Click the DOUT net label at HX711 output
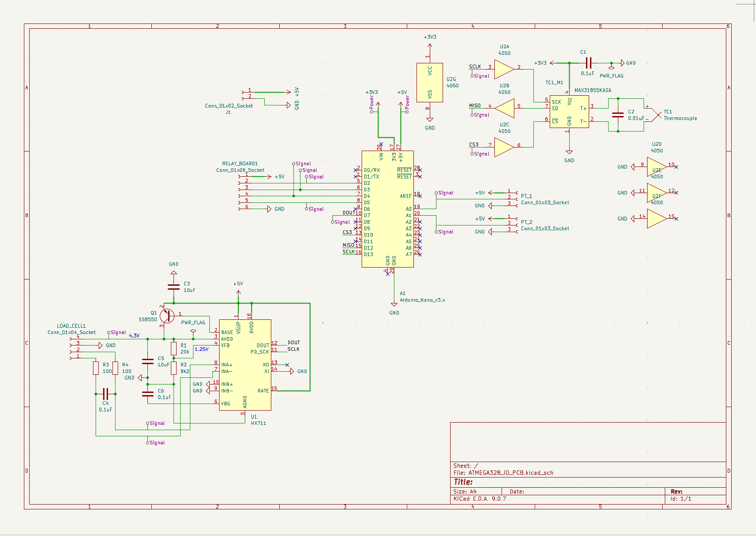The width and height of the screenshot is (756, 536). 293,342
